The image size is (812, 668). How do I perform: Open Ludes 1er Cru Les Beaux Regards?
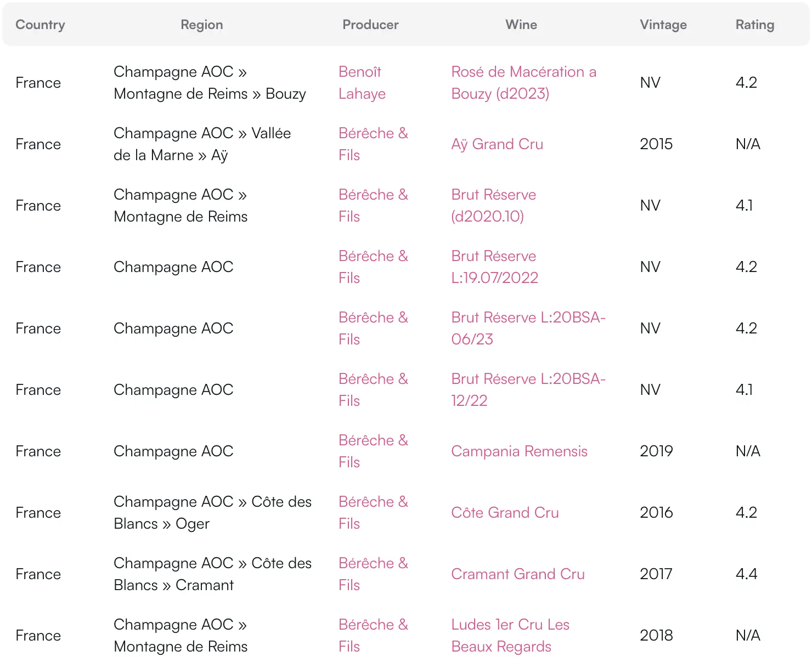click(x=510, y=636)
